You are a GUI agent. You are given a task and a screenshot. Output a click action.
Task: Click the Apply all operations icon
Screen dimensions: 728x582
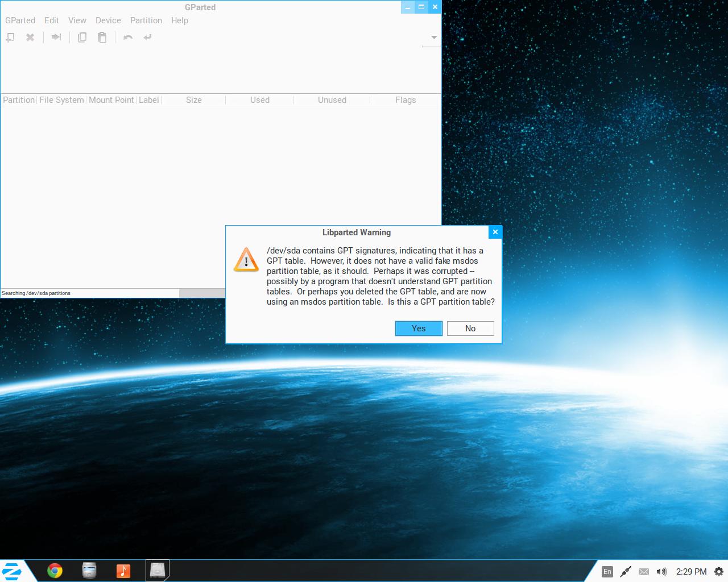[148, 38]
